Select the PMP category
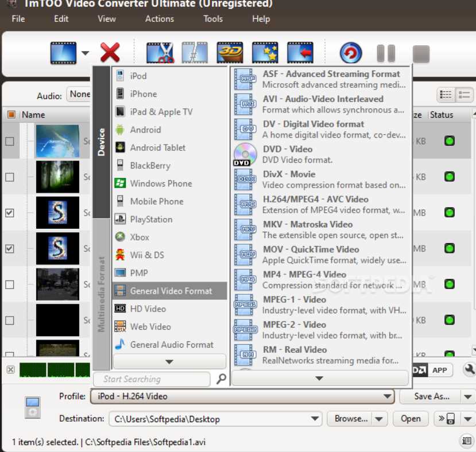This screenshot has width=476, height=452. click(169, 272)
